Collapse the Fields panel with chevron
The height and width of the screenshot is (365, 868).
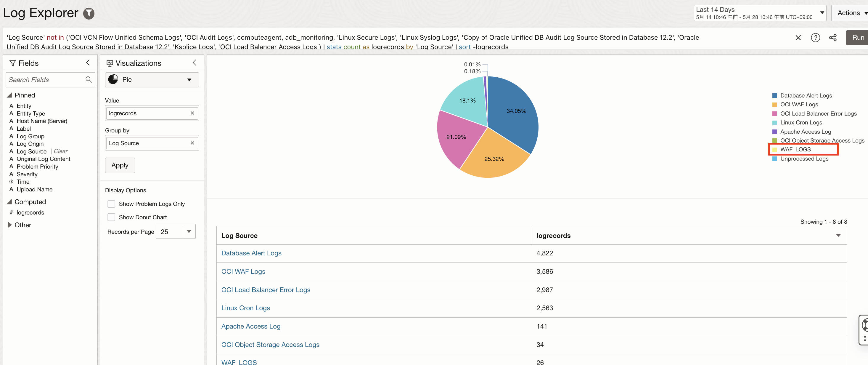[x=88, y=63]
